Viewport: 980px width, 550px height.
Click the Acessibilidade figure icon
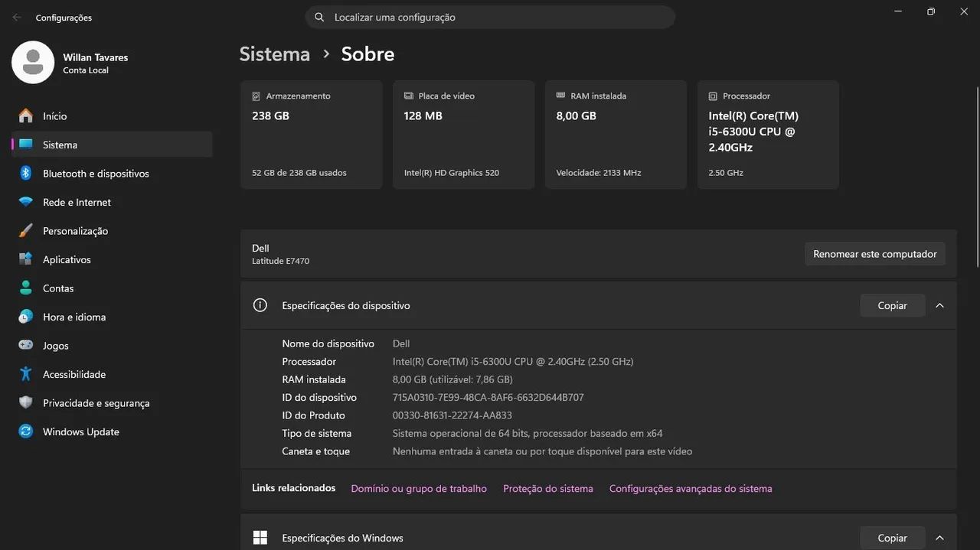[26, 374]
